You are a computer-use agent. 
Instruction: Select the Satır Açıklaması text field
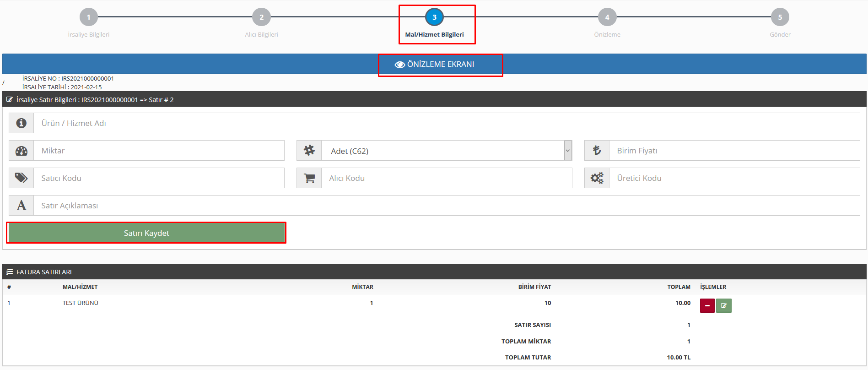(446, 206)
